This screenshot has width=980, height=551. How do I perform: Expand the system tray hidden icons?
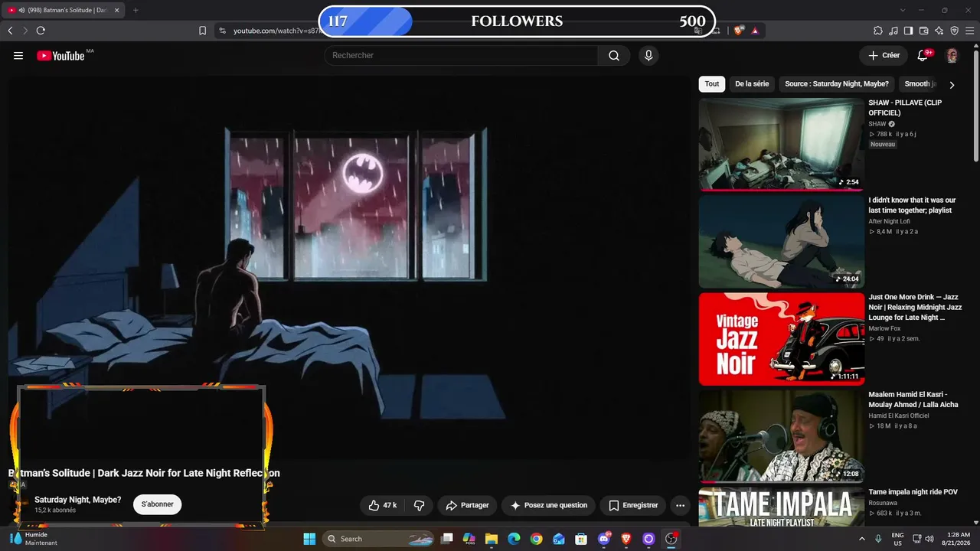(863, 539)
